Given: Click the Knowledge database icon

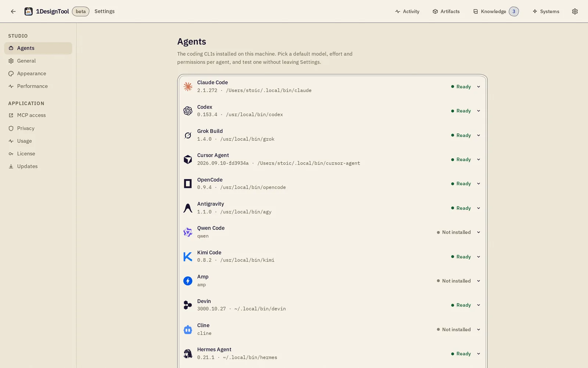Looking at the screenshot, I should (476, 11).
